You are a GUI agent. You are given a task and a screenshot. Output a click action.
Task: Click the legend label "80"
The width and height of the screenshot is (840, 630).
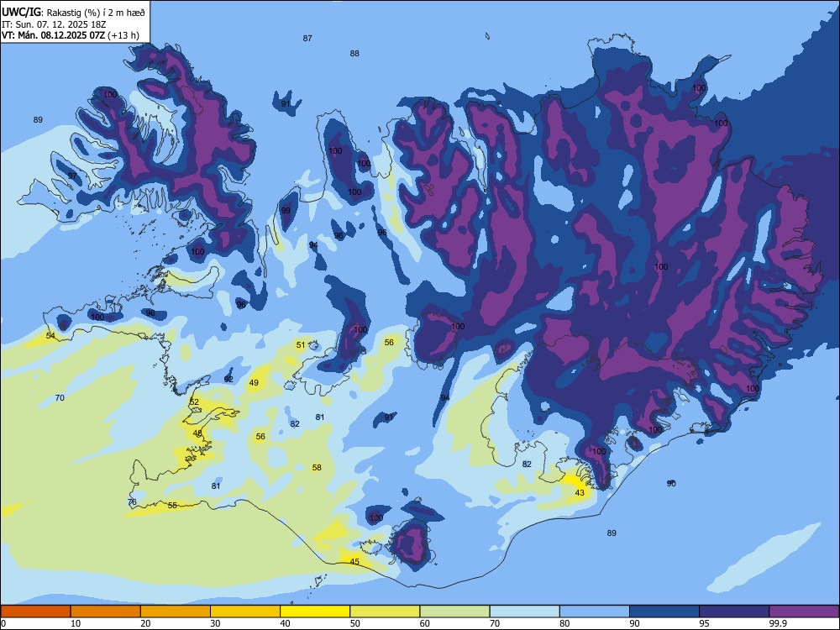(564, 623)
